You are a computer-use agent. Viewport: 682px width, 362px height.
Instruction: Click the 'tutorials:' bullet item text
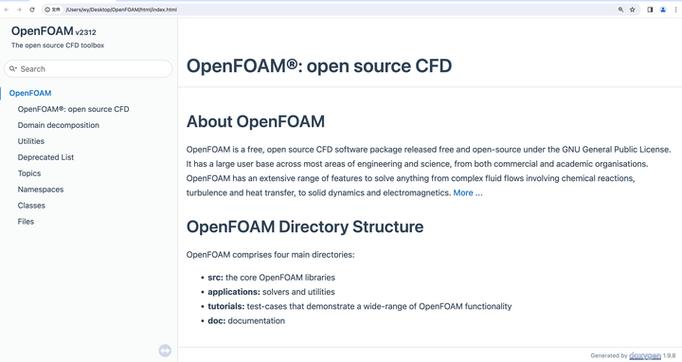click(360, 306)
